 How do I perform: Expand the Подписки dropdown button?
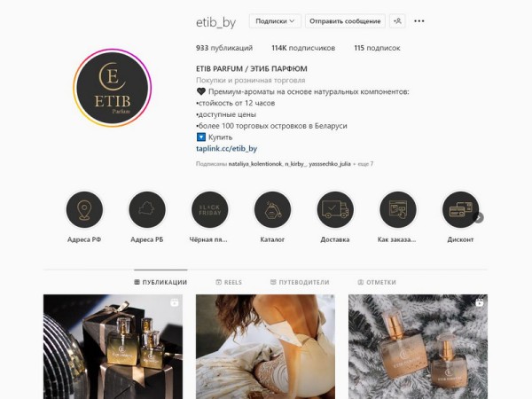click(275, 21)
